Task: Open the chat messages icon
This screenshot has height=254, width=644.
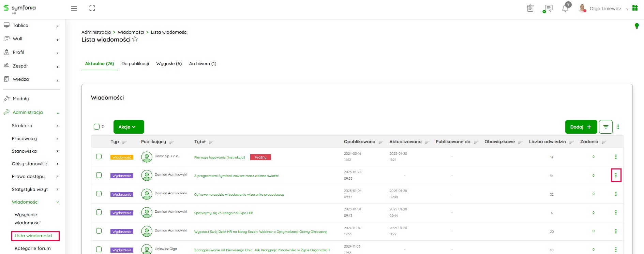Action: coord(548,9)
